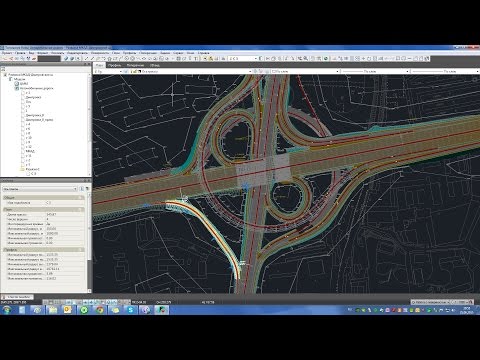
Task: Click the first red line-drawing icon in the toolbar
Action: 4,59
